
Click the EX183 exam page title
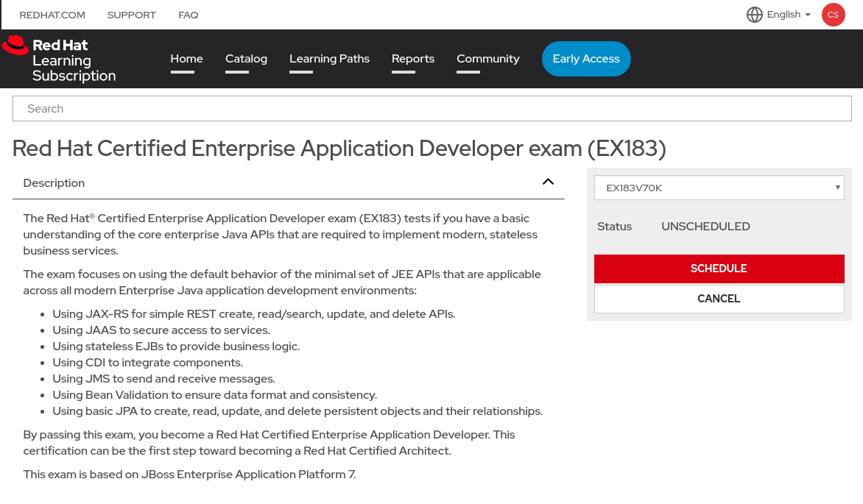click(339, 149)
